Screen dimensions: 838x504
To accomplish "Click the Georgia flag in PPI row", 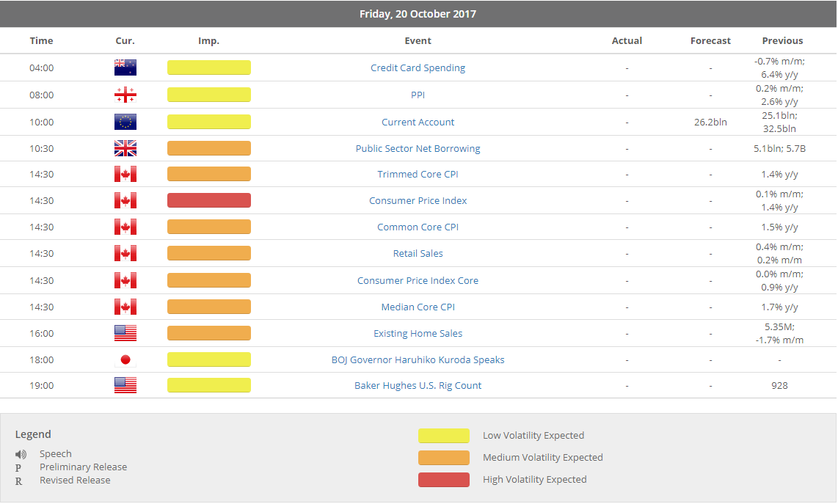I will coord(125,95).
